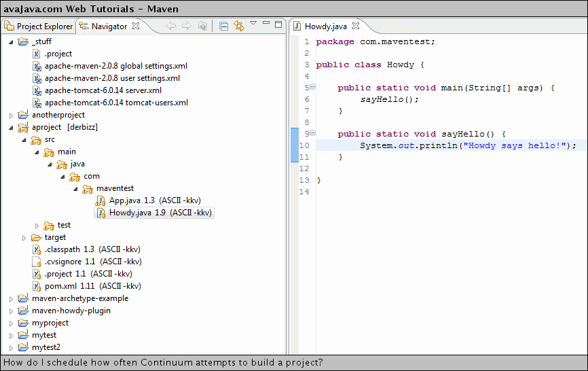The height and width of the screenshot is (371, 588).
Task: Expand maven-archetype-example project
Action: [12, 299]
